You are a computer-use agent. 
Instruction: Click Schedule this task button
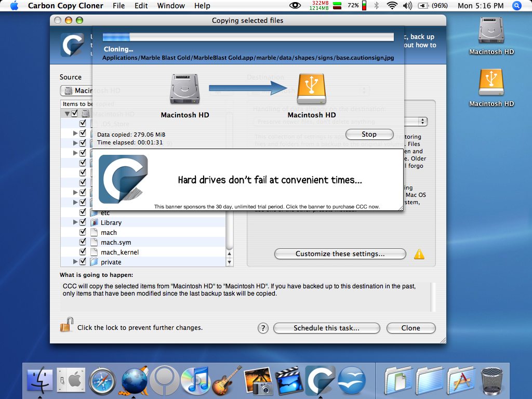pos(326,328)
